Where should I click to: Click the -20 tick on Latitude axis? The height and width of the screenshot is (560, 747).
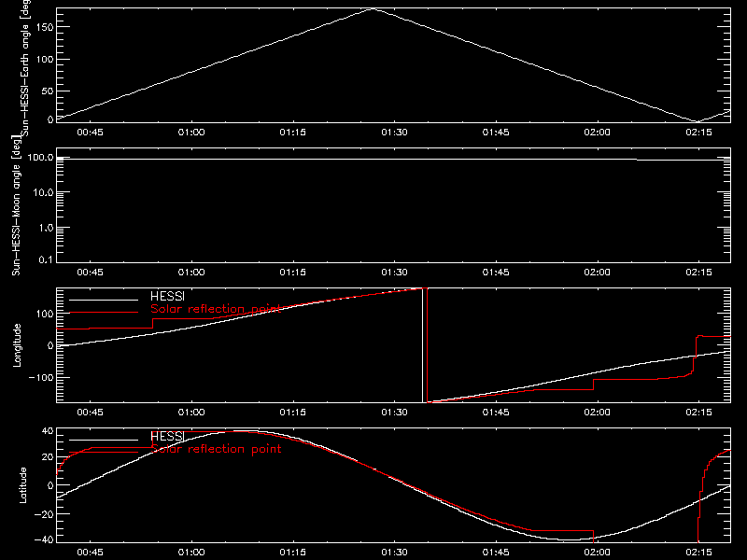[44, 514]
